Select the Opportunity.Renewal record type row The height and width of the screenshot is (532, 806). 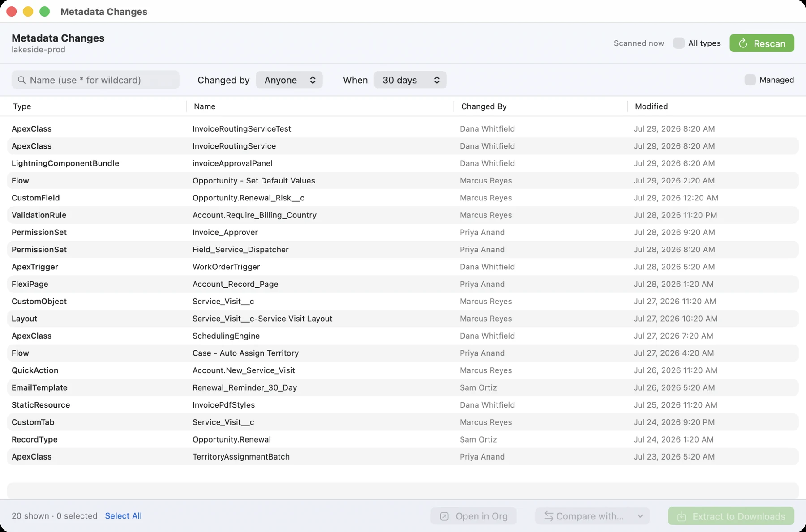point(403,440)
